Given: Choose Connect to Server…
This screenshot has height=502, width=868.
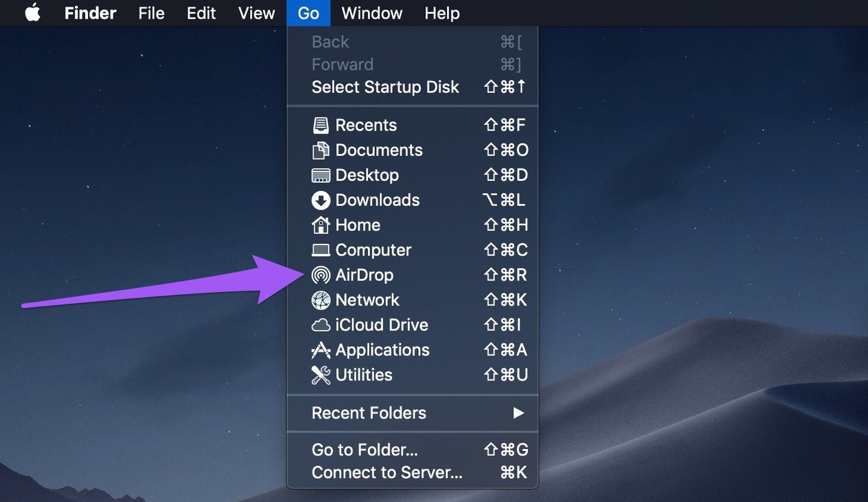Looking at the screenshot, I should 412,473.
